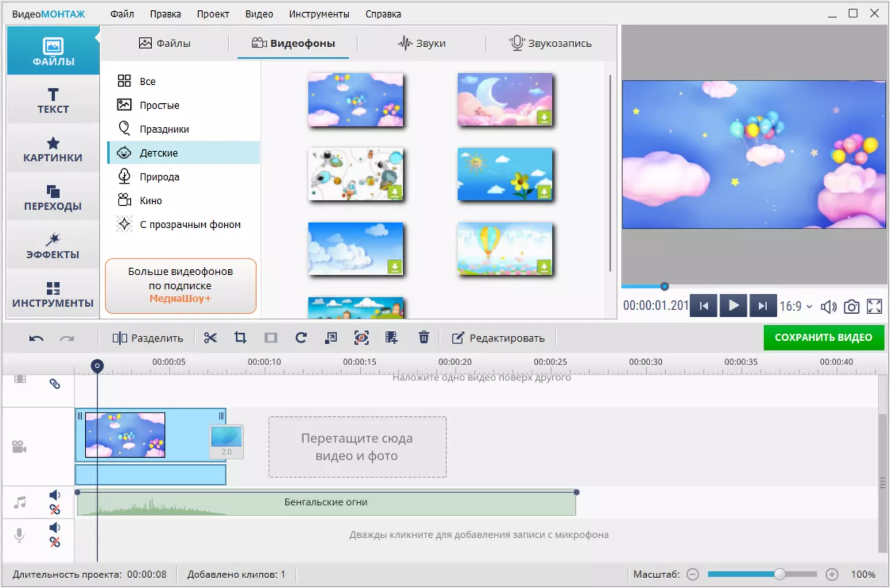
Task: Click the Разделить split button
Action: coord(148,338)
